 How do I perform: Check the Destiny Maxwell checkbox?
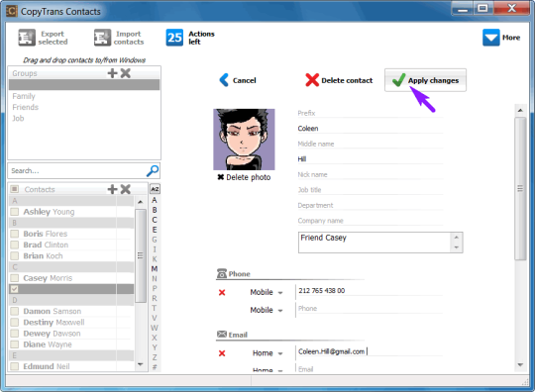[x=14, y=323]
